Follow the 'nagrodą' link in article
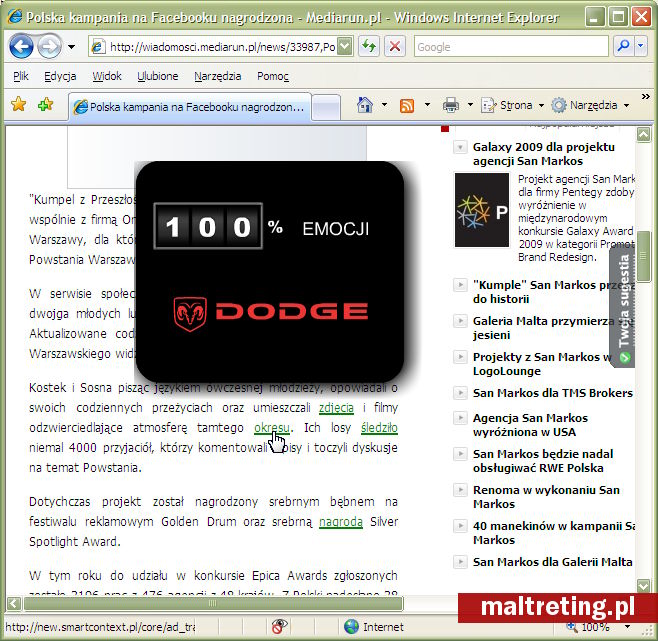Viewport: 658px width, 641px height. tap(341, 522)
